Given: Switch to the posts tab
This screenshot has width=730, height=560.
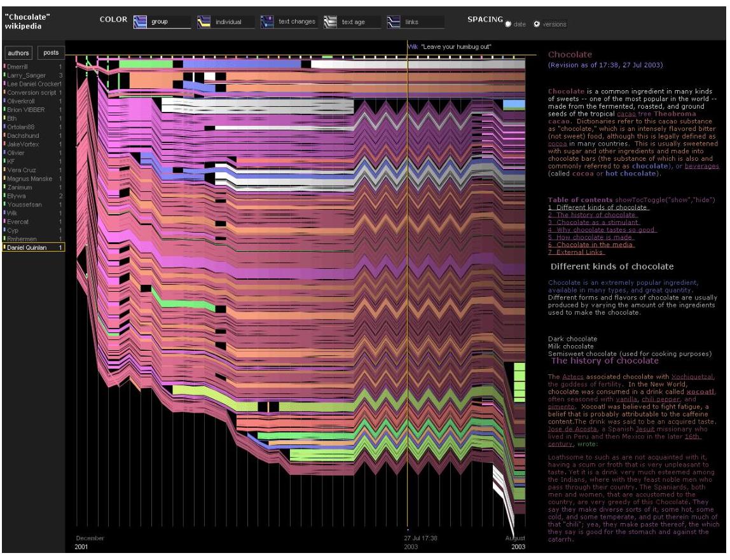Looking at the screenshot, I should [51, 53].
